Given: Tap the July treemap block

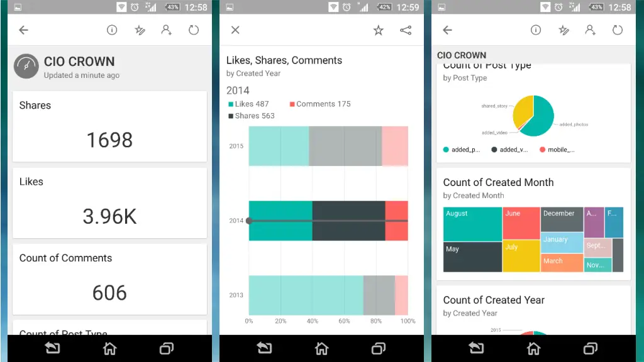Looking at the screenshot, I should click(521, 256).
